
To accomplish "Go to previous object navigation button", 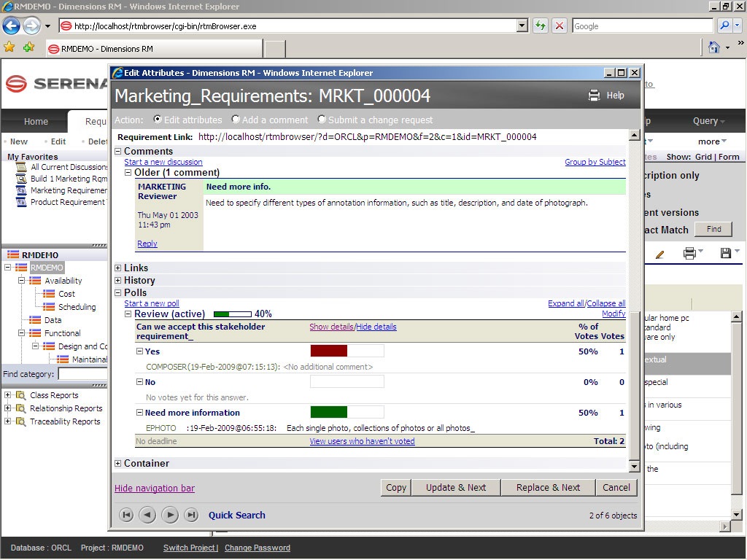I will (147, 515).
